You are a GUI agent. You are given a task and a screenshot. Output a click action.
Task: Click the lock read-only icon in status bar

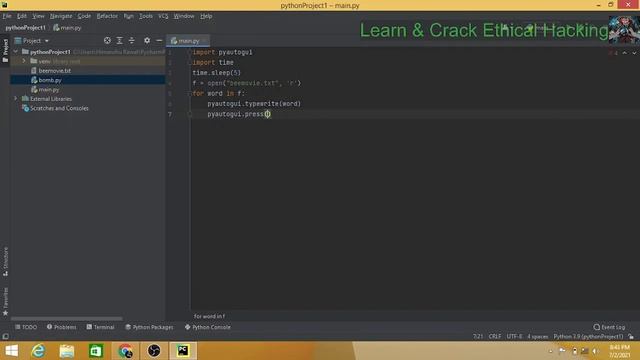tap(631, 336)
